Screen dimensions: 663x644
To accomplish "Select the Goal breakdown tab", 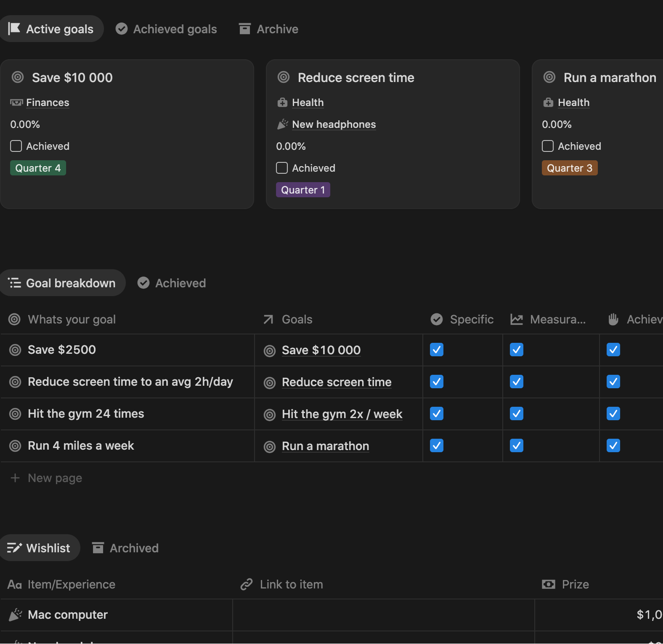I will (62, 283).
